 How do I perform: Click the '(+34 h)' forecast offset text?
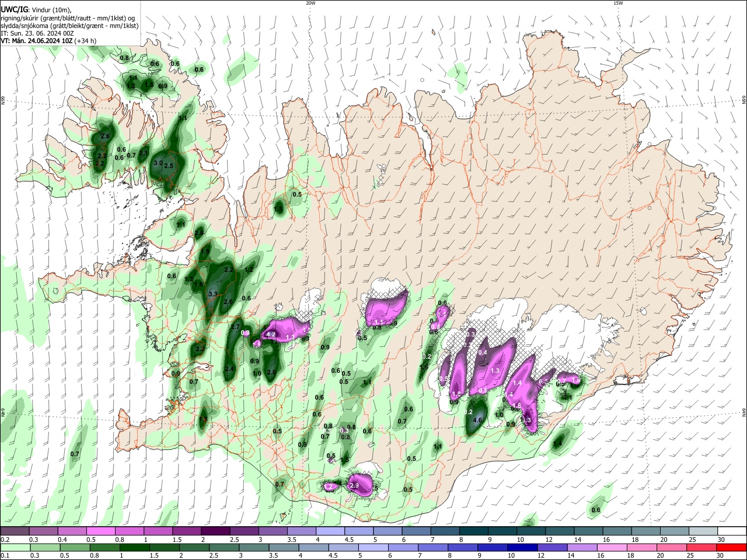click(x=85, y=41)
